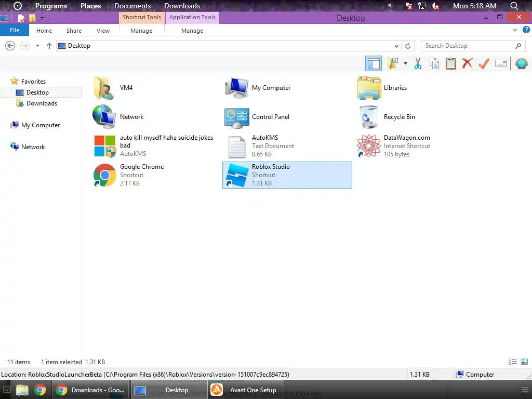Refresh the Desktop folder view
The image size is (532, 399).
(408, 46)
